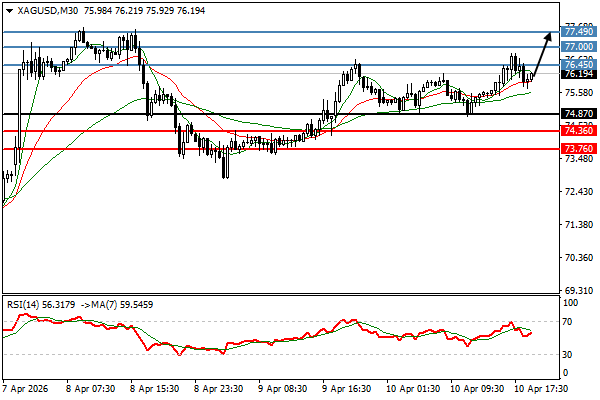Select the 10 Apr 17:30 time marker
Screen dimensions: 600x400
pyautogui.click(x=541, y=386)
